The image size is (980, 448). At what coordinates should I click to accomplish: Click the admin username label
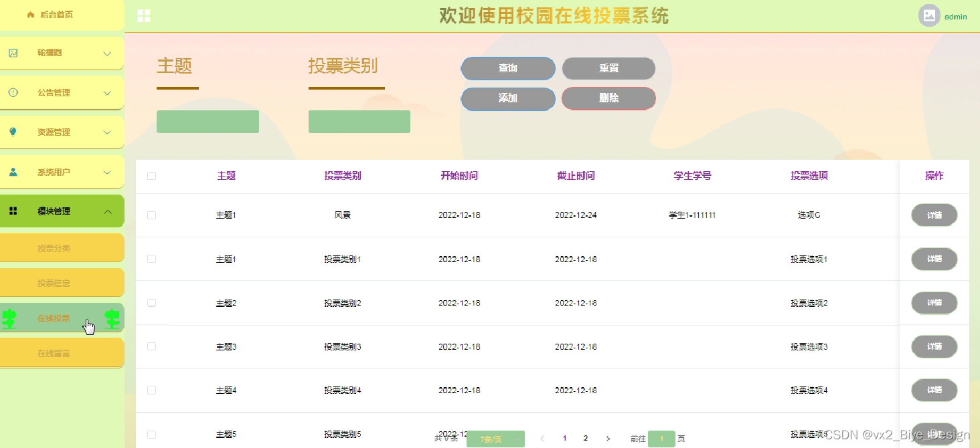pos(956,17)
